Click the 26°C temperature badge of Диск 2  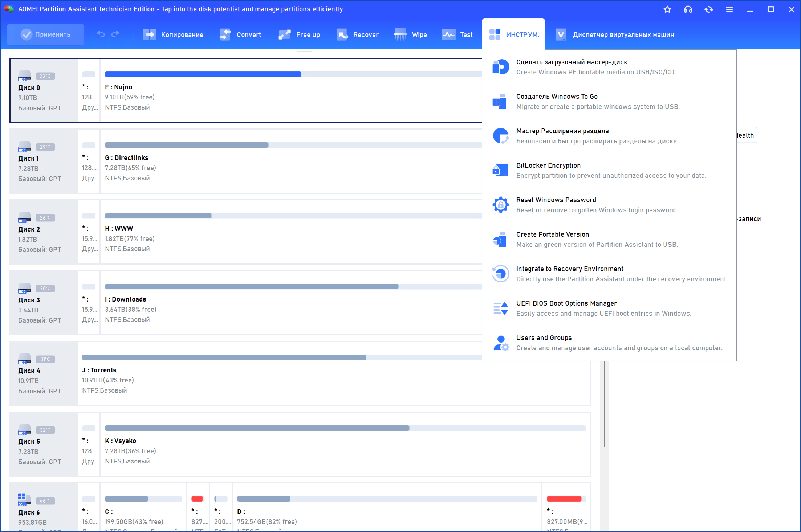pyautogui.click(x=45, y=218)
